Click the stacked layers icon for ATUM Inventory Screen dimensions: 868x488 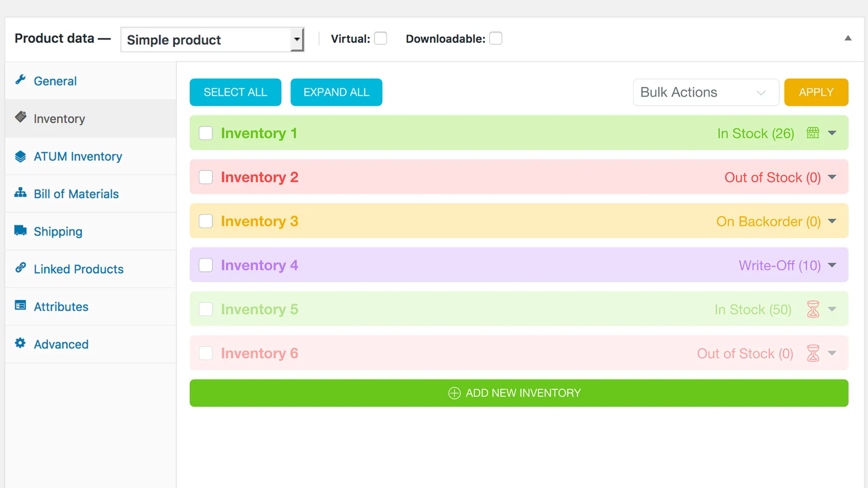(21, 156)
